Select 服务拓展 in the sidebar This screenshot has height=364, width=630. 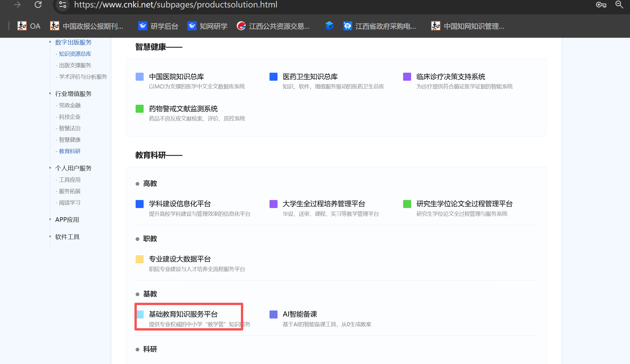(70, 191)
